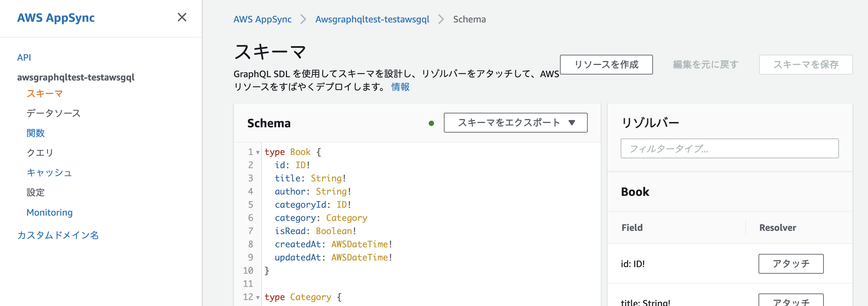Click Book type heading in resolver panel
The image size is (868, 306).
[x=635, y=192]
